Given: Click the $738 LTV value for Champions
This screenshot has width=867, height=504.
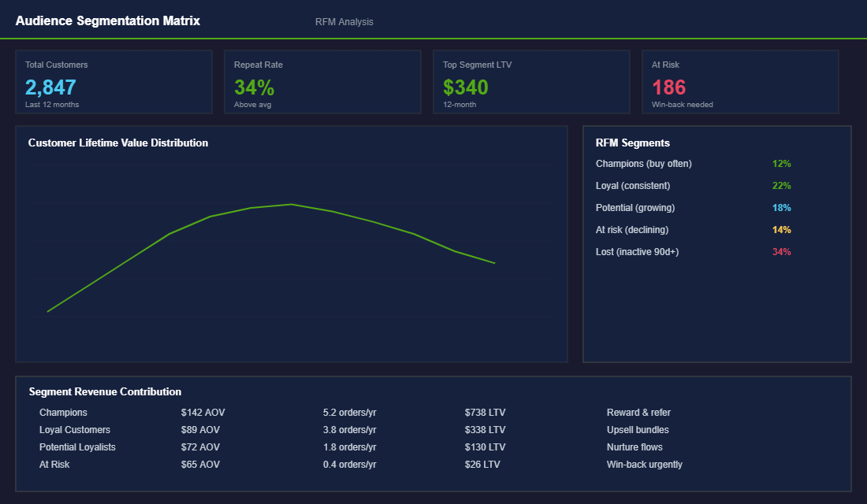Looking at the screenshot, I should tap(485, 413).
